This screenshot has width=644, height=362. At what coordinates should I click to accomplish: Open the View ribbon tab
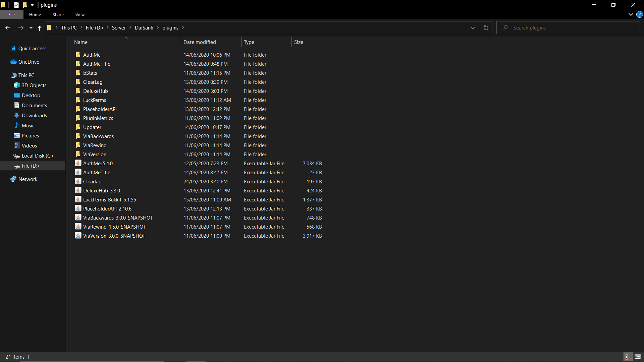pyautogui.click(x=80, y=14)
